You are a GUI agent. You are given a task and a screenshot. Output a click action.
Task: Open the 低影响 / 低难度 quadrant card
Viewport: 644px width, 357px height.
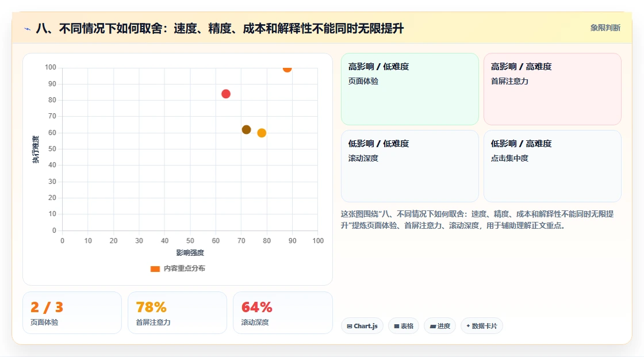[410, 166]
